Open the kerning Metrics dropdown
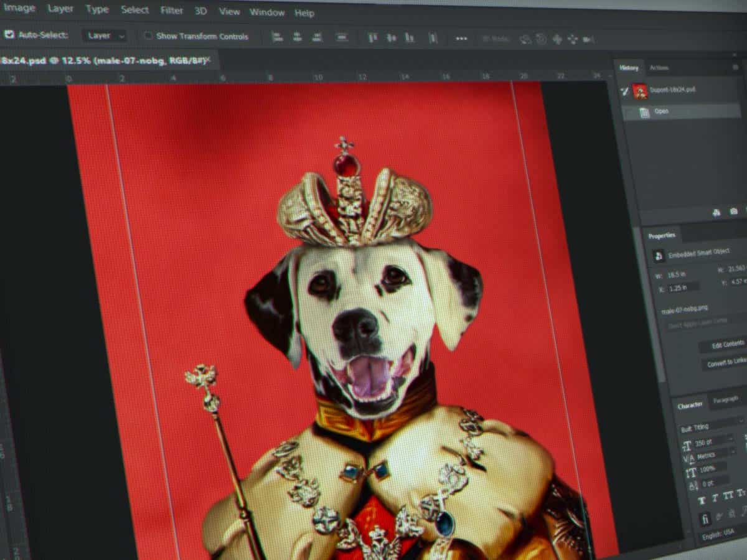This screenshot has width=747, height=560. (716, 455)
